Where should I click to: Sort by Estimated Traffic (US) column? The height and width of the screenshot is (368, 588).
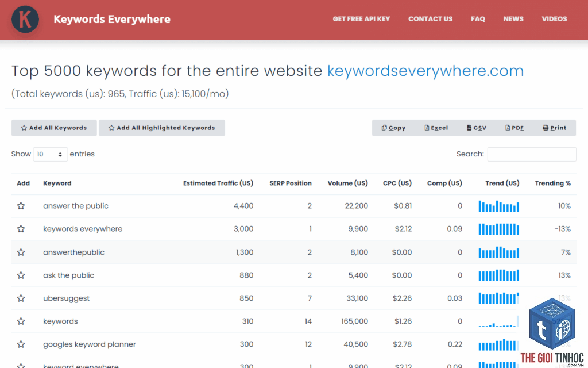218,183
